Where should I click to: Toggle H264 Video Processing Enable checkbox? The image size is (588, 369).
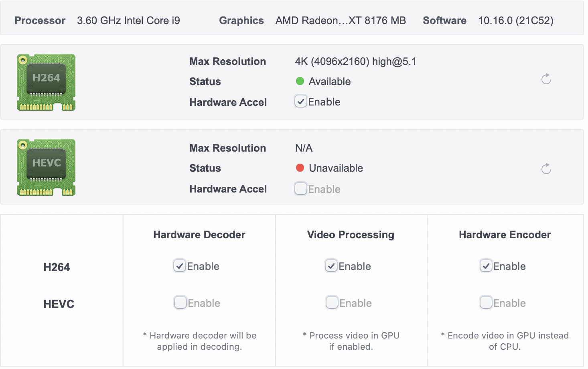pos(331,266)
